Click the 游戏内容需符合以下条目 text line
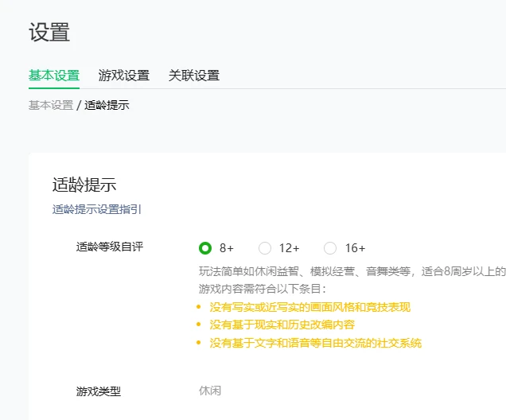This screenshot has width=506, height=420. click(x=262, y=288)
